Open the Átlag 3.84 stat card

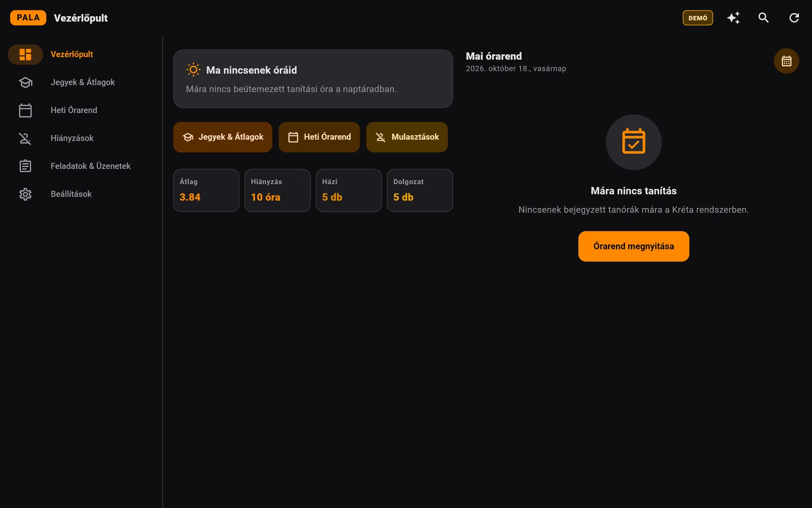206,190
